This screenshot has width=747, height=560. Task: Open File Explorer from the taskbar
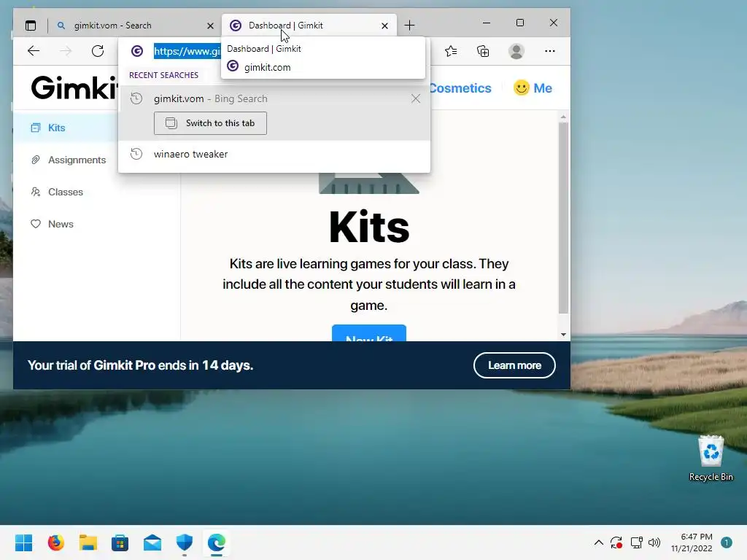(x=88, y=542)
